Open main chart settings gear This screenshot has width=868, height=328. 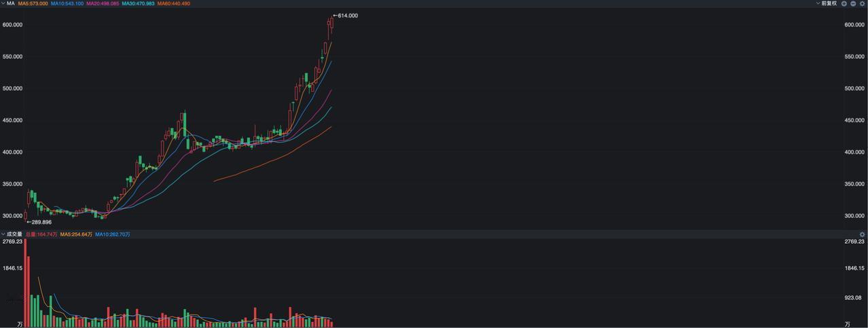[x=863, y=3]
